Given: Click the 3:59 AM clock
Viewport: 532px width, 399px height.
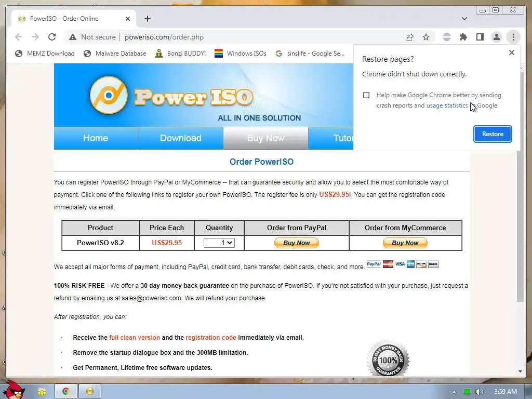Looking at the screenshot, I should 506,392.
